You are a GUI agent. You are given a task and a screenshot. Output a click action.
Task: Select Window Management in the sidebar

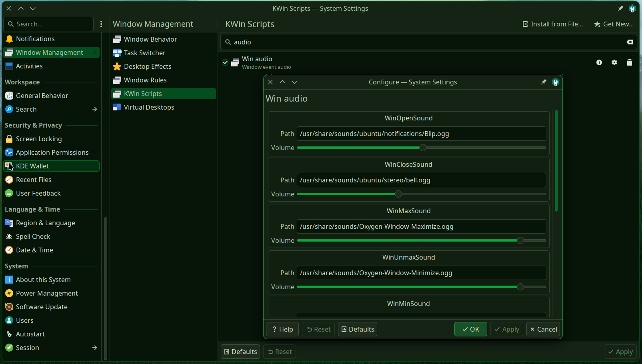(x=51, y=52)
